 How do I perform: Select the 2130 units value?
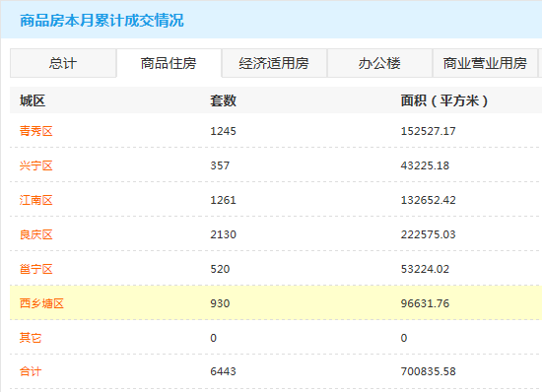(x=223, y=234)
